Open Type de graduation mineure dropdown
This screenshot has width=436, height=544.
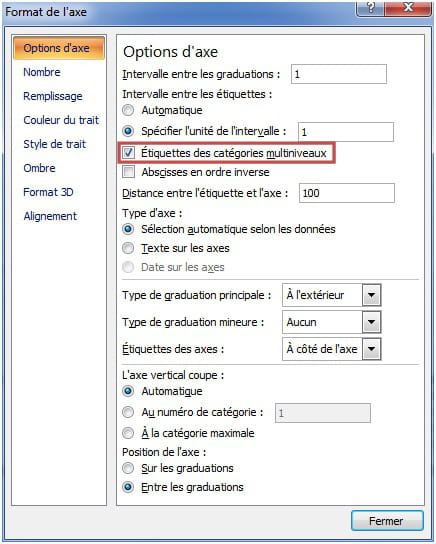click(x=371, y=322)
